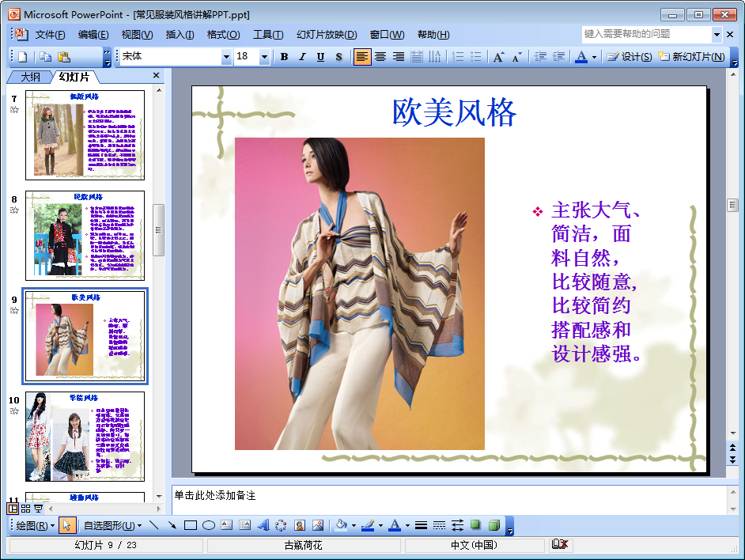Open the font name dropdown
The width and height of the screenshot is (745, 560).
coord(226,57)
